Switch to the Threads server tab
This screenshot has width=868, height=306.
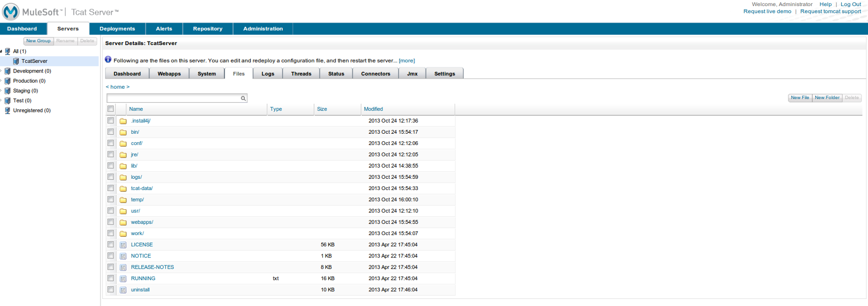point(301,74)
